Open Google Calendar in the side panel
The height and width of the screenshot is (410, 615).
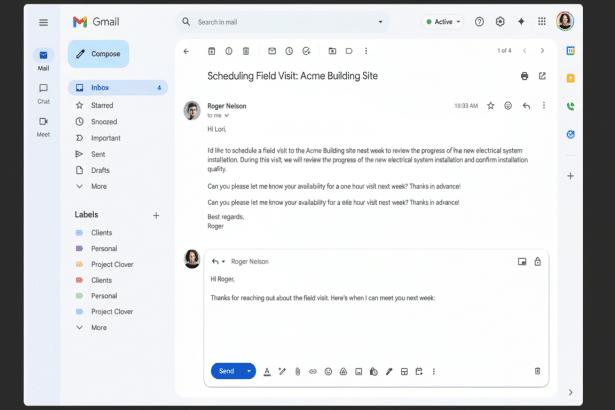pos(570,51)
